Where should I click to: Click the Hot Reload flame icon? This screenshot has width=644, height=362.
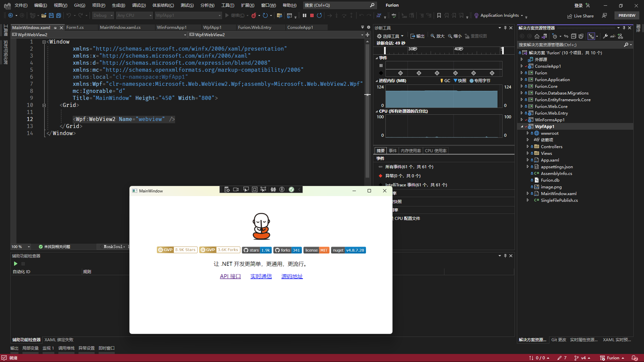(254, 15)
